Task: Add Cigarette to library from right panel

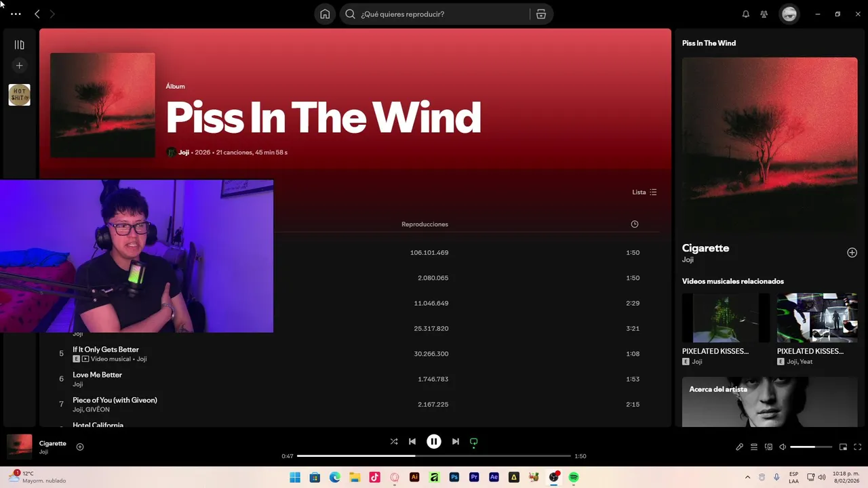Action: click(852, 253)
